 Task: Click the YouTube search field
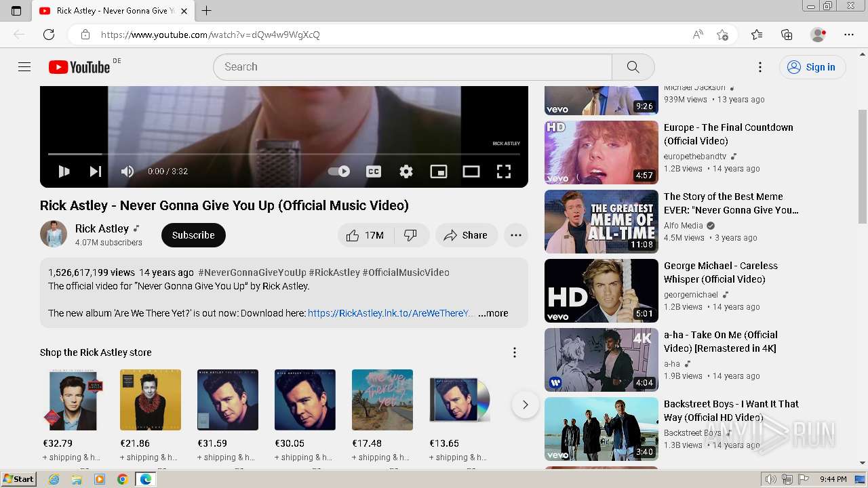point(412,67)
